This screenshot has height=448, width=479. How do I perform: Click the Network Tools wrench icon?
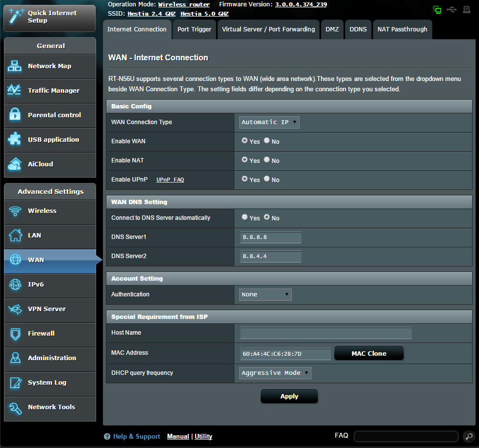pyautogui.click(x=15, y=408)
